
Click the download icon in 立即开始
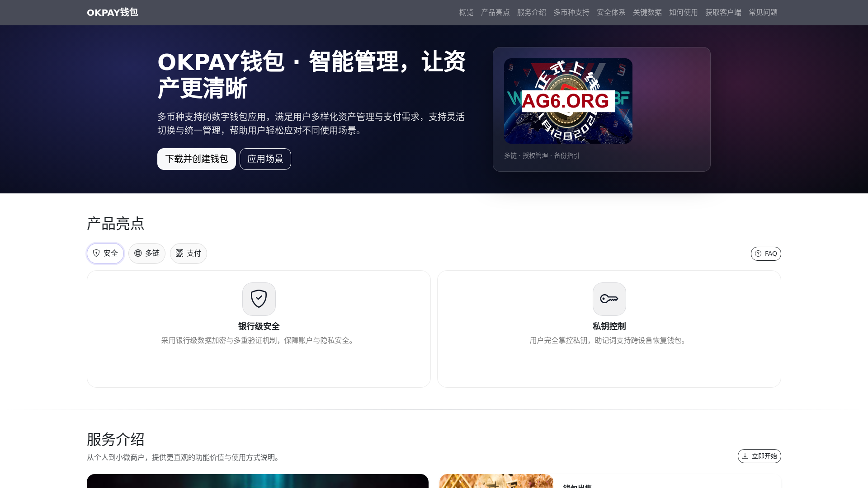[745, 456]
